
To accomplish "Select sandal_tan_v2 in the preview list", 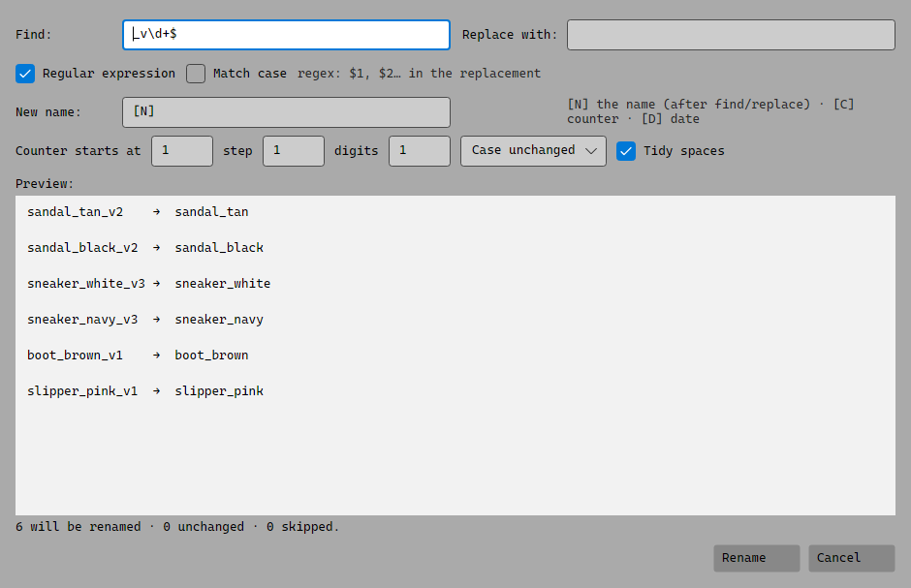I will (x=75, y=212).
